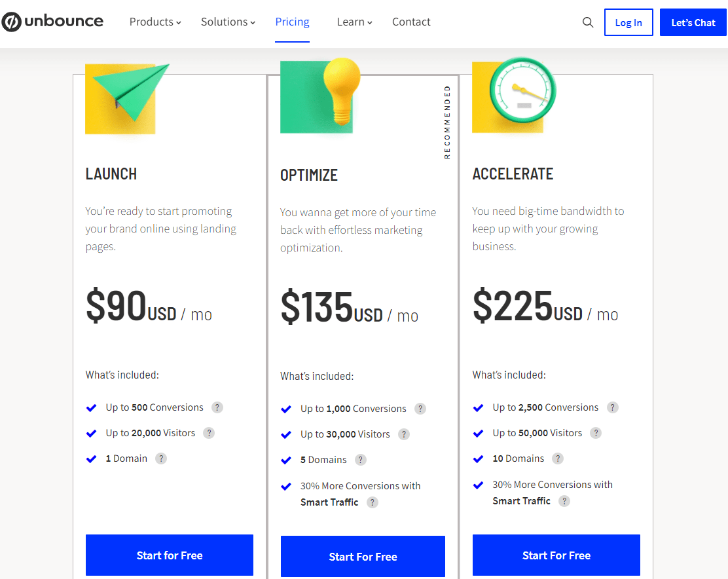This screenshot has width=728, height=579.
Task: Click the Let's Chat button
Action: (x=693, y=22)
